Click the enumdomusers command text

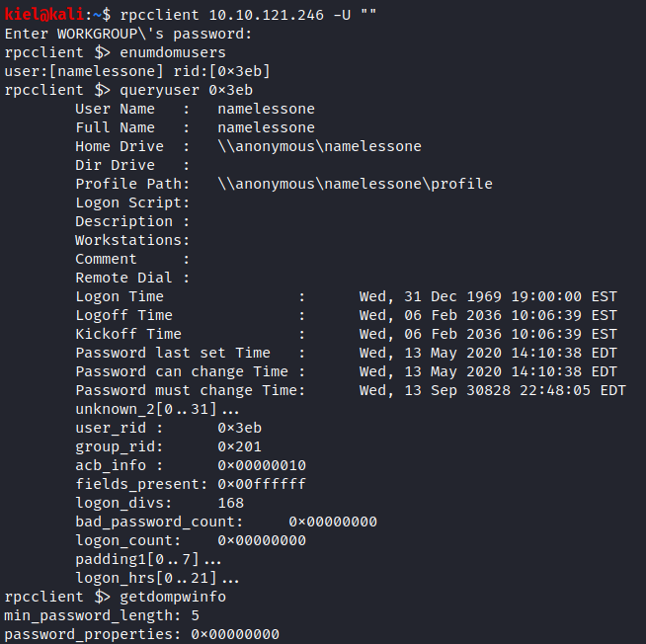[173, 52]
